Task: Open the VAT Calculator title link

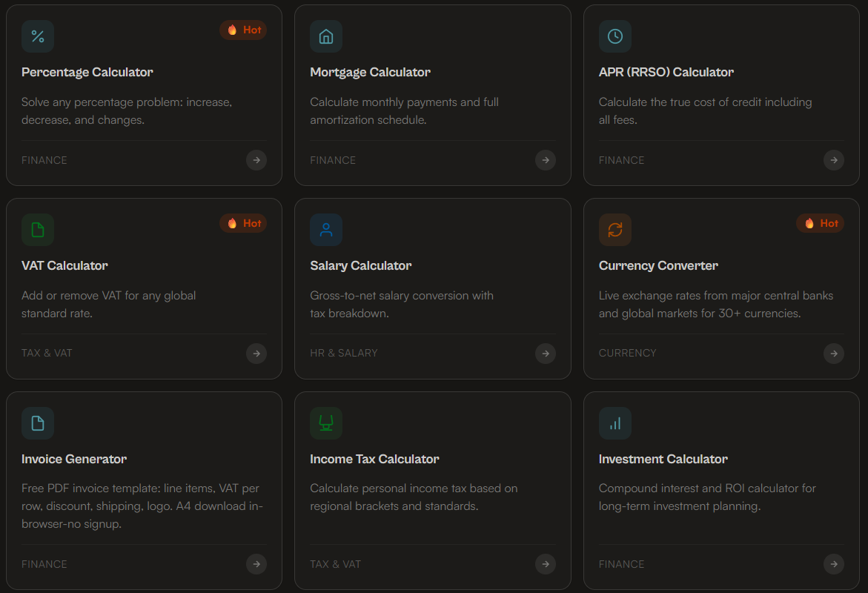Action: tap(64, 266)
